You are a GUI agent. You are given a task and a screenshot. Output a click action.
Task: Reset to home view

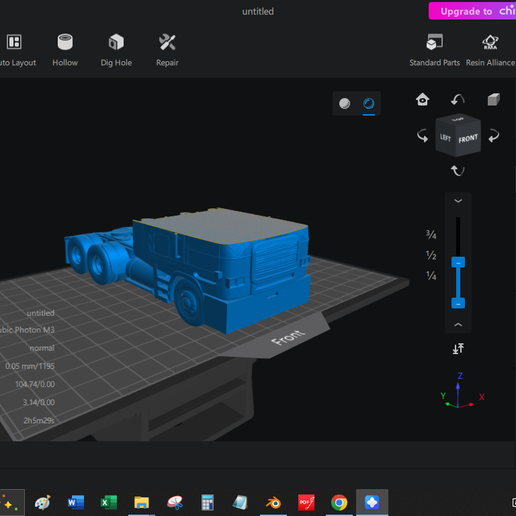(422, 99)
